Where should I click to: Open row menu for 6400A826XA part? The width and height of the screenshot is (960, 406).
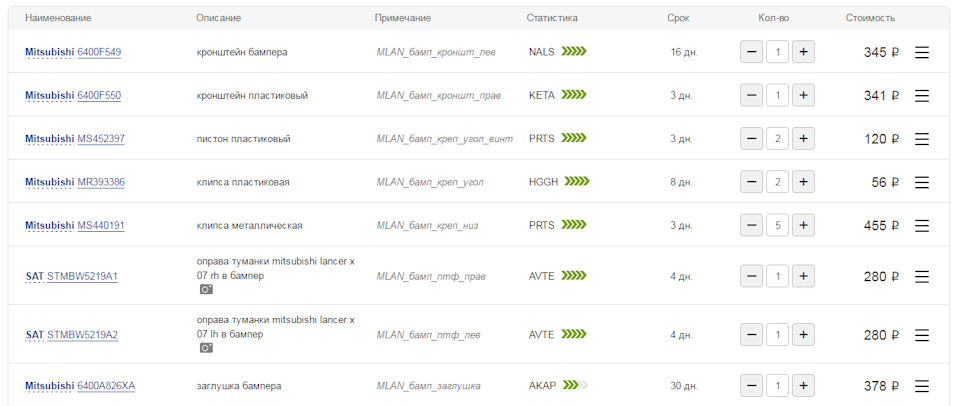(921, 386)
